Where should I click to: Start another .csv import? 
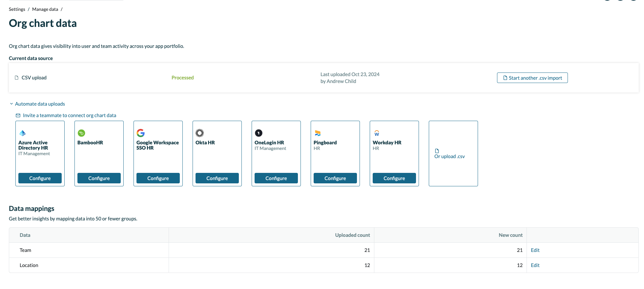coord(532,78)
